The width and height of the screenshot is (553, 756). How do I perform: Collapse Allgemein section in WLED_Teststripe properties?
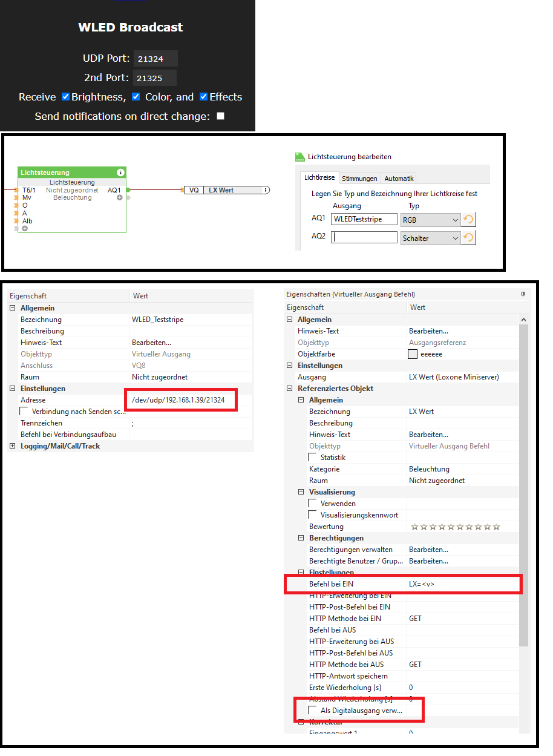13,308
